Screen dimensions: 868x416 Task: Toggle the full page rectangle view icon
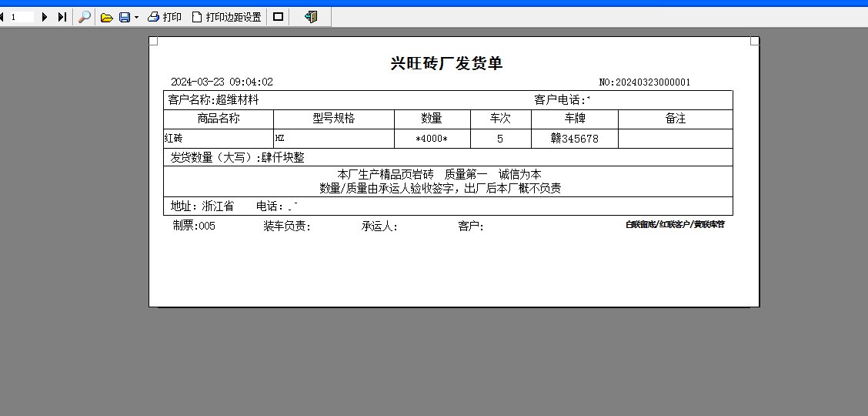point(278,17)
